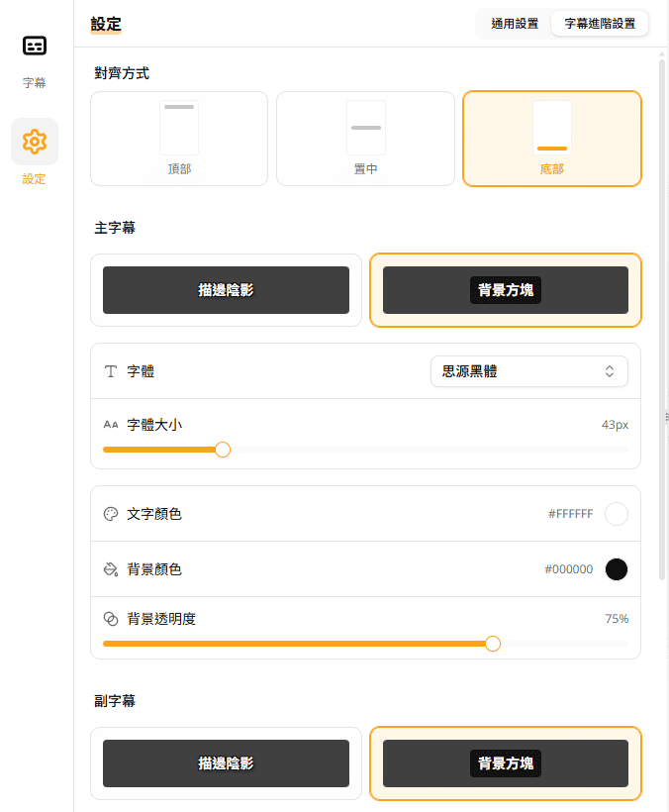Choose 描邊陰影 style for secondary subtitle
The image size is (669, 812).
226,763
